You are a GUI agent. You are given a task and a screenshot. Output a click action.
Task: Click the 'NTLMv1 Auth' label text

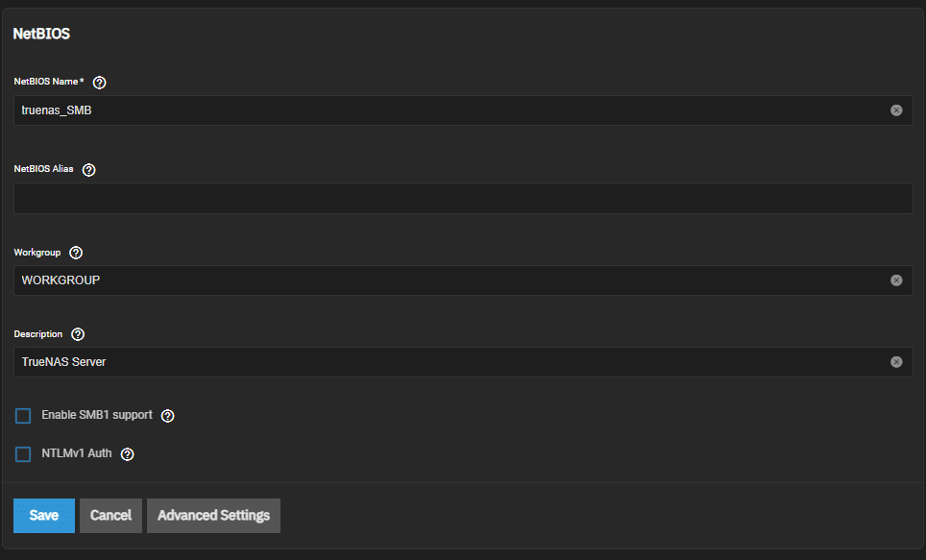(x=76, y=453)
